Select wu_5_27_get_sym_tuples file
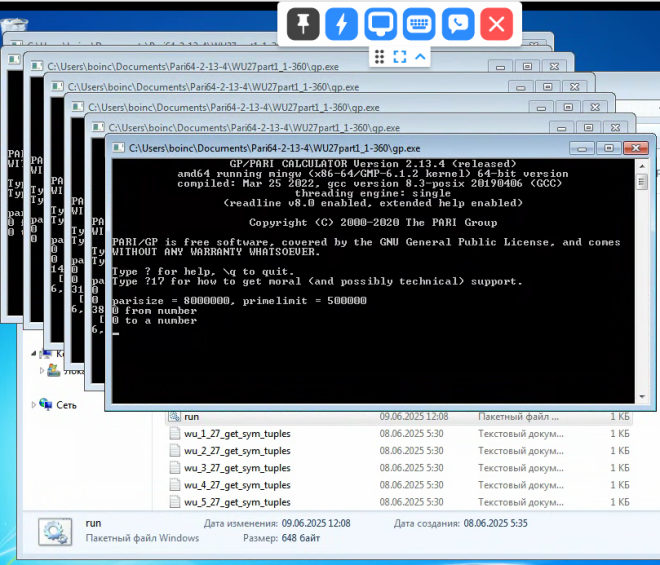The height and width of the screenshot is (565, 660). tap(399, 503)
